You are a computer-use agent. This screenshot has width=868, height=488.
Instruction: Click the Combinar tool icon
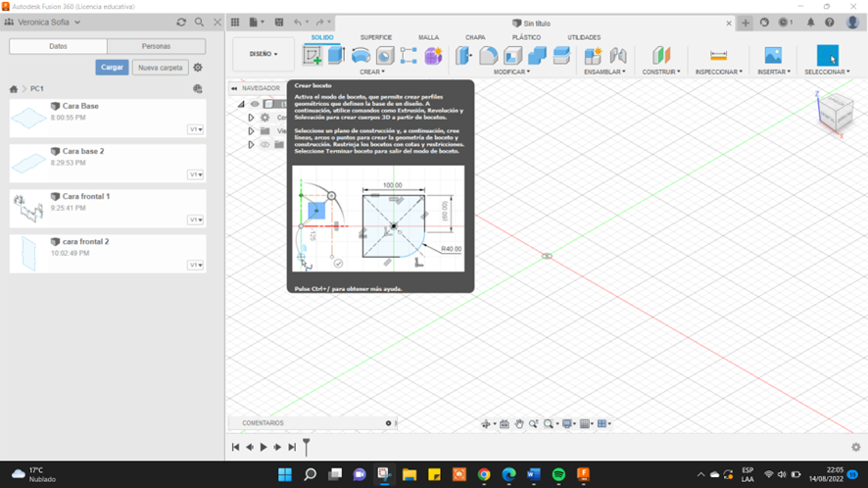coord(537,56)
